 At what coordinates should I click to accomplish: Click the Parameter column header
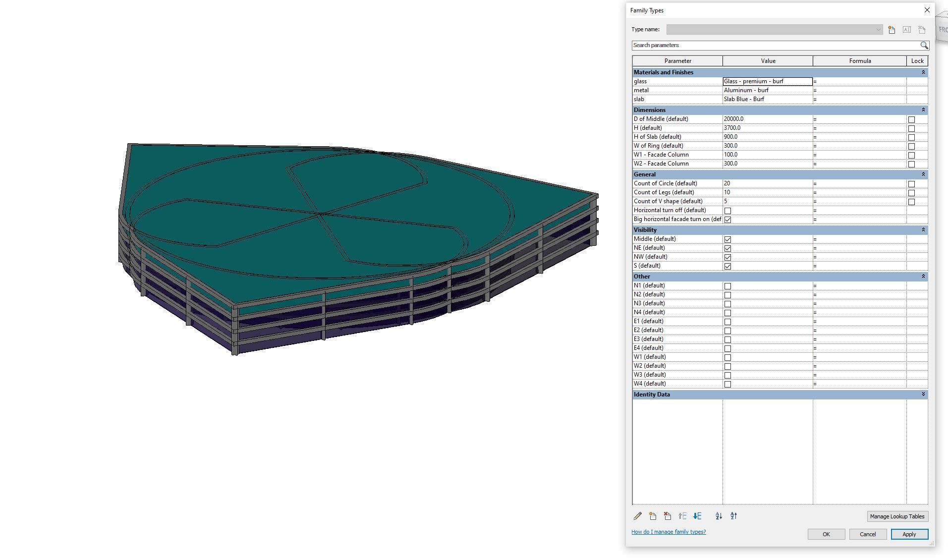click(677, 61)
